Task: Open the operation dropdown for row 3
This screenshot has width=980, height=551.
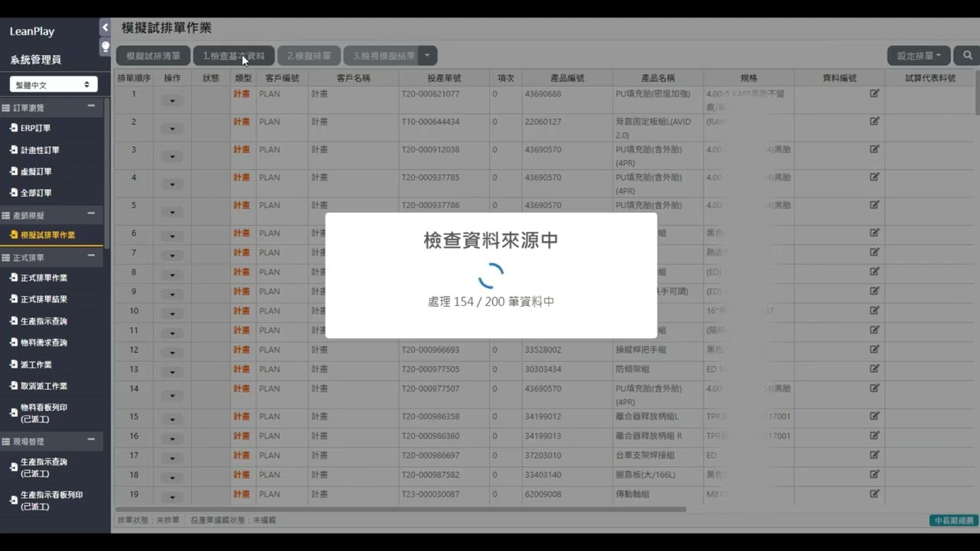Action: [x=172, y=157]
